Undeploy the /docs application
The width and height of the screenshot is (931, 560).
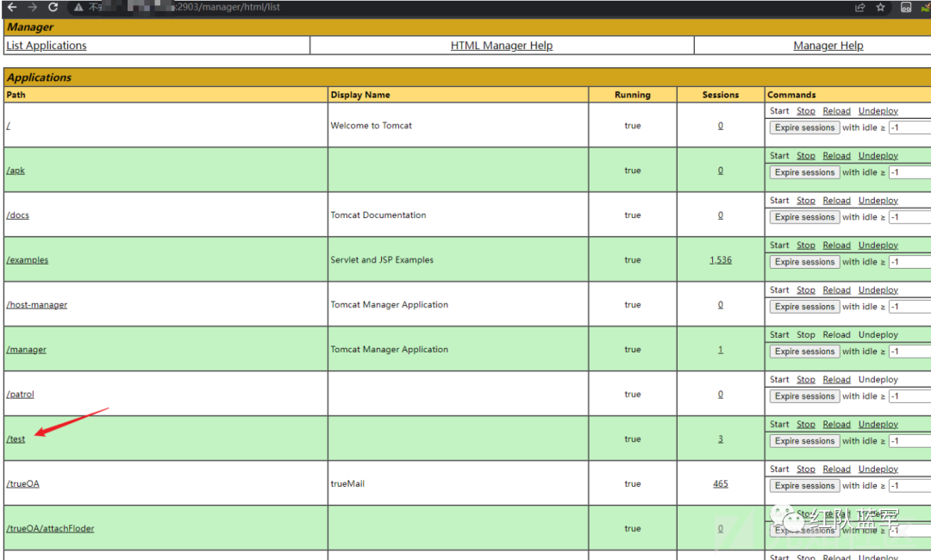point(878,201)
